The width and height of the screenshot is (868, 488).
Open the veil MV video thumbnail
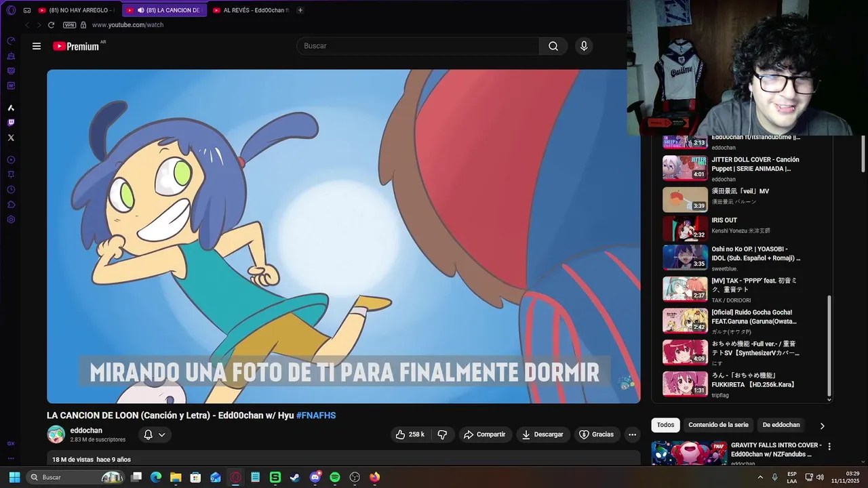tap(685, 199)
